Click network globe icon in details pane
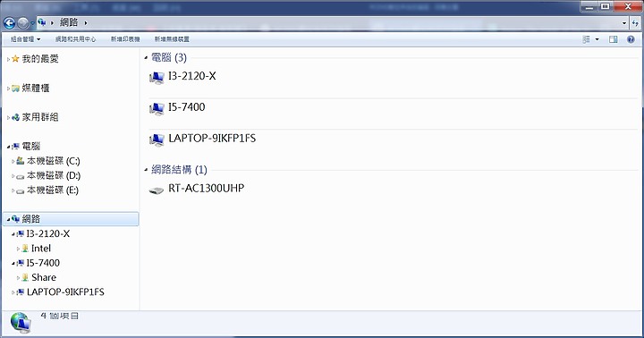The image size is (644, 338). [21, 323]
